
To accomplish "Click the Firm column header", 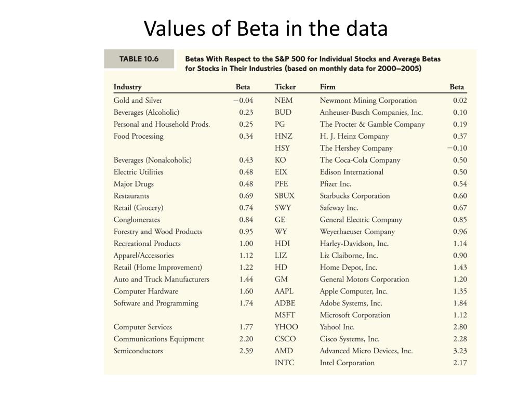I will click(327, 87).
